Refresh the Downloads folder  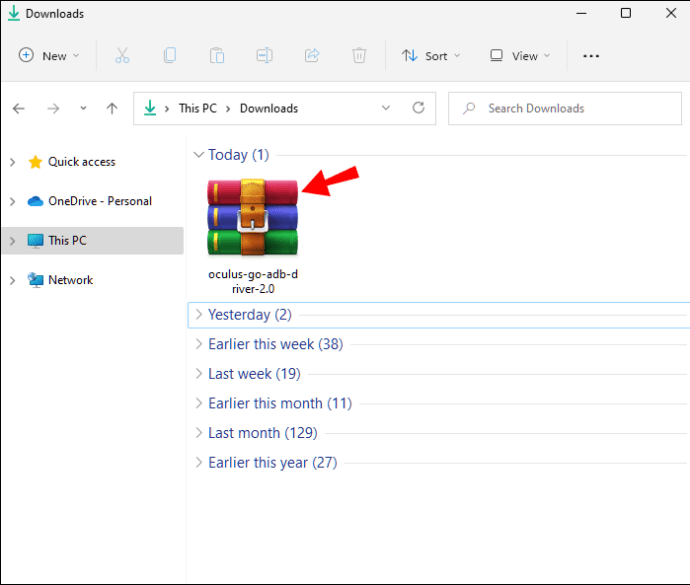418,108
